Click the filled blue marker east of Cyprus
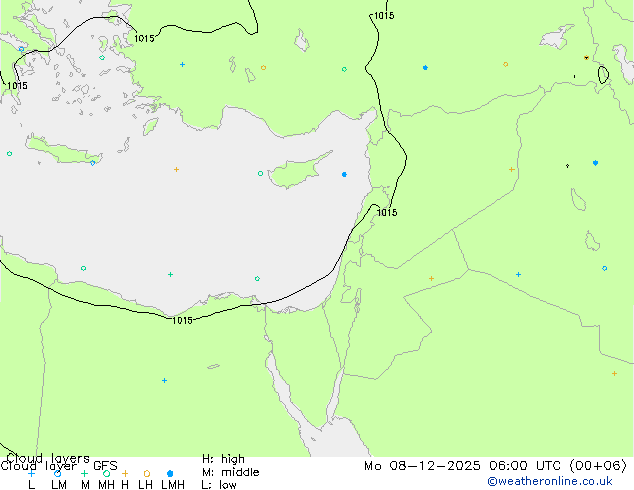This screenshot has height=490, width=634. (344, 174)
